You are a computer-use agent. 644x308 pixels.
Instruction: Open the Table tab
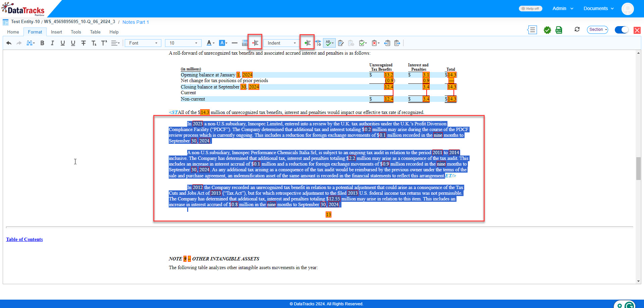click(95, 32)
